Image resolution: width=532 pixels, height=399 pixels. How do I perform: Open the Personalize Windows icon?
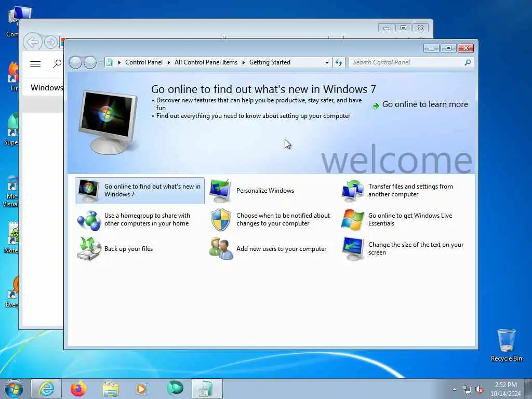tap(220, 191)
